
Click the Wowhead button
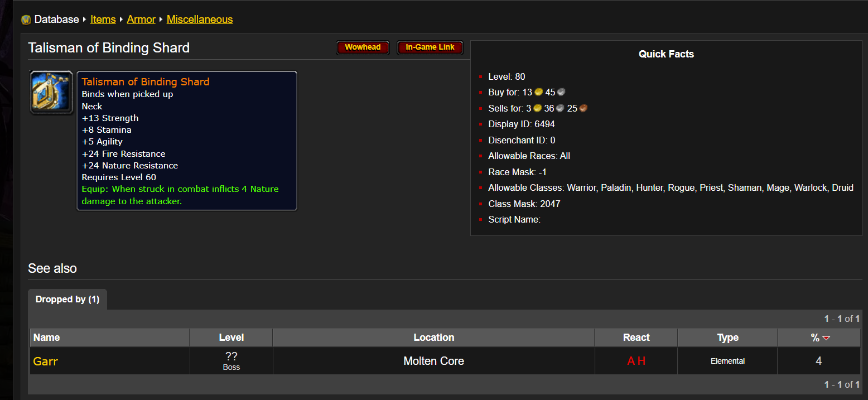click(x=363, y=47)
